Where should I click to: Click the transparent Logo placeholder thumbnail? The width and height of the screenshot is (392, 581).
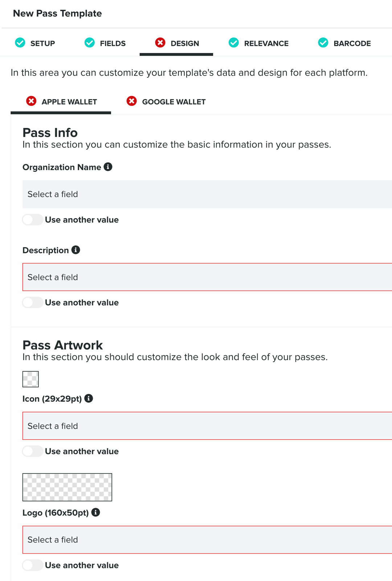tap(67, 487)
